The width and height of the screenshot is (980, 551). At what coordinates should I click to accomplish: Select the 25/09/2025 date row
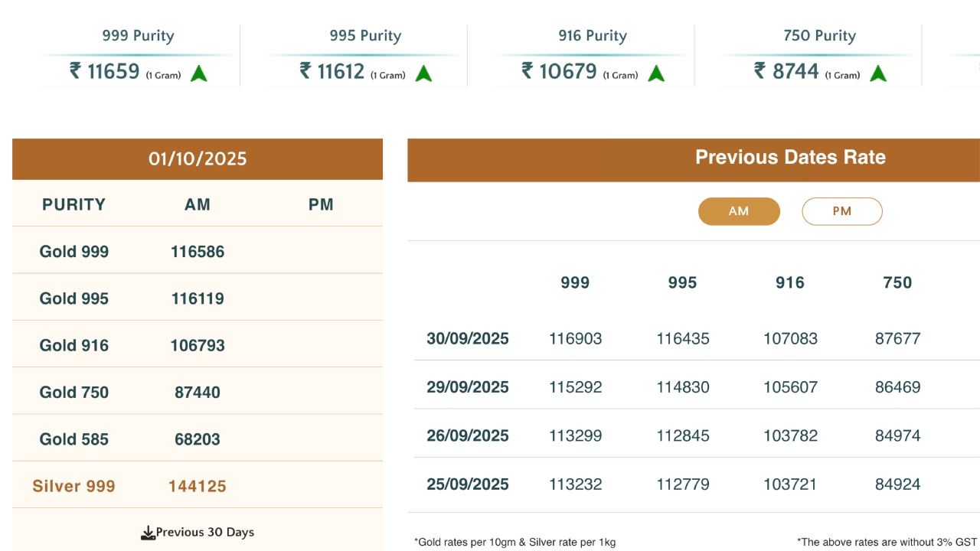click(467, 484)
